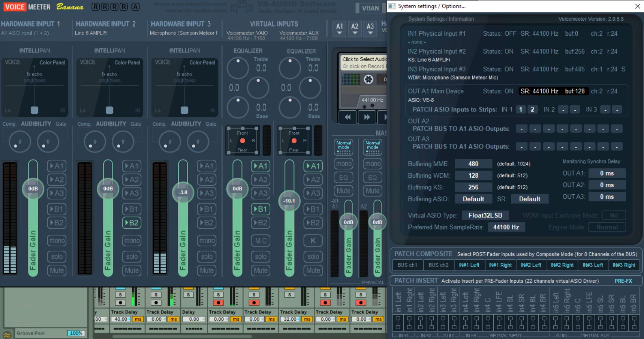Toggle M.C on Voicemeeter VAIO strip
Image resolution: width=644 pixels, height=339 pixels.
[x=261, y=240]
